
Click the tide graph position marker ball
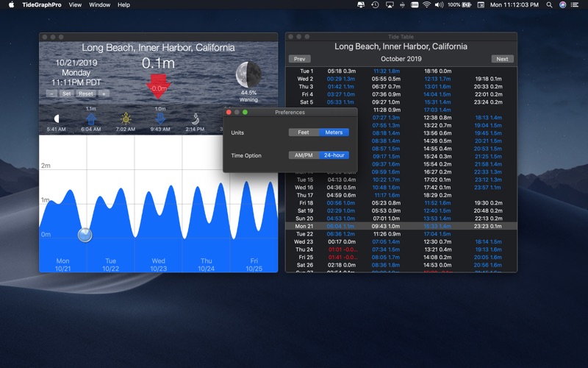85,235
